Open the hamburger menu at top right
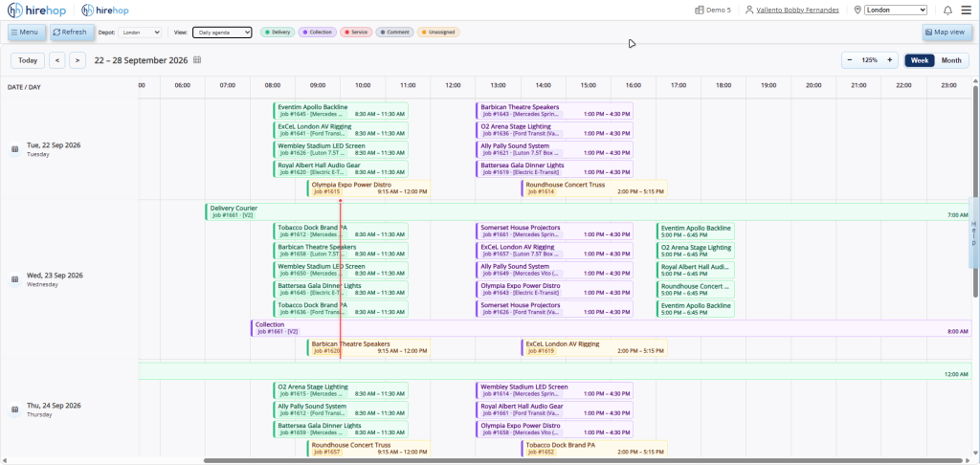980x465 pixels. [967, 10]
